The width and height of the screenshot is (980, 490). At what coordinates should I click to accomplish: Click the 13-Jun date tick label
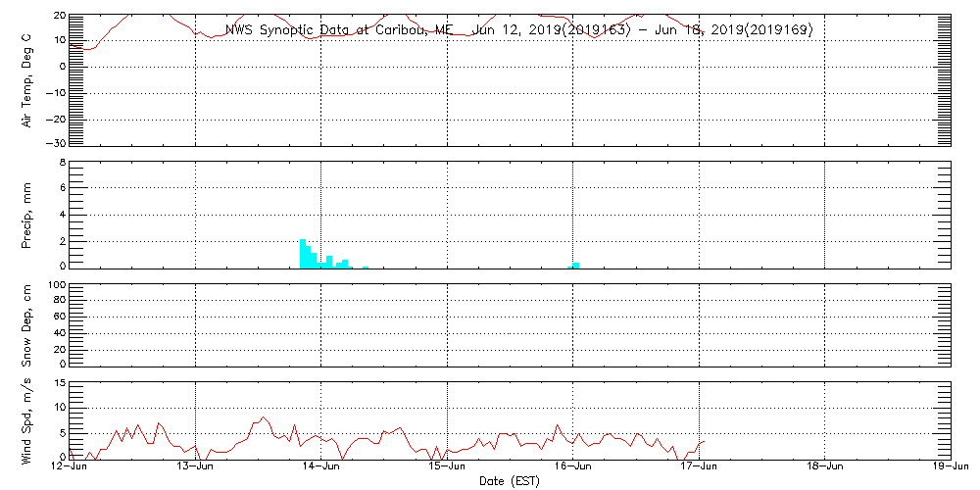coord(196,467)
